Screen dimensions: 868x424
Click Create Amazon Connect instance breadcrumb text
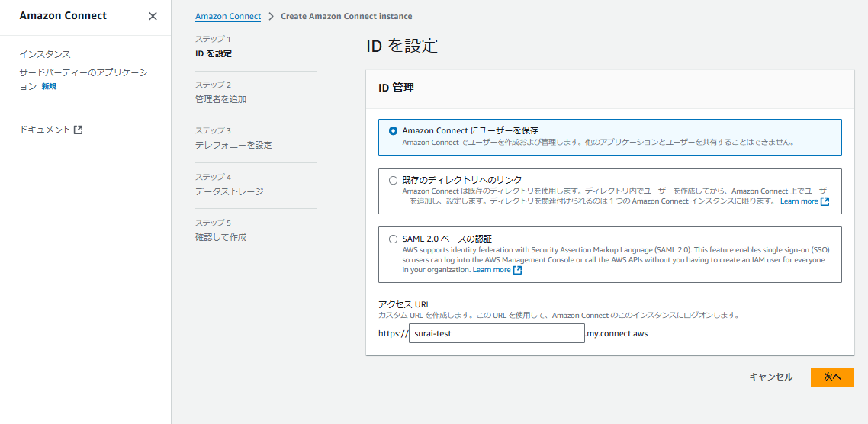[346, 16]
